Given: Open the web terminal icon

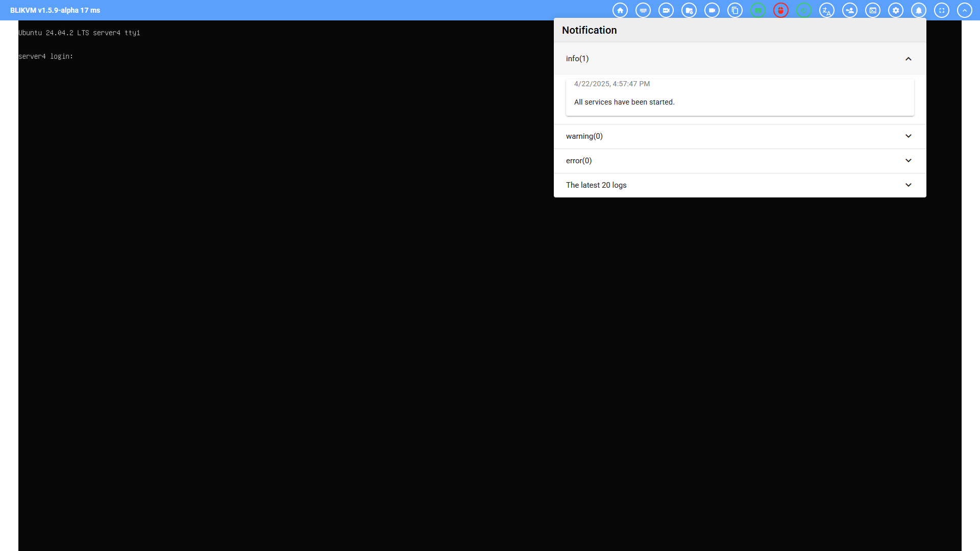Looking at the screenshot, I should click(873, 10).
